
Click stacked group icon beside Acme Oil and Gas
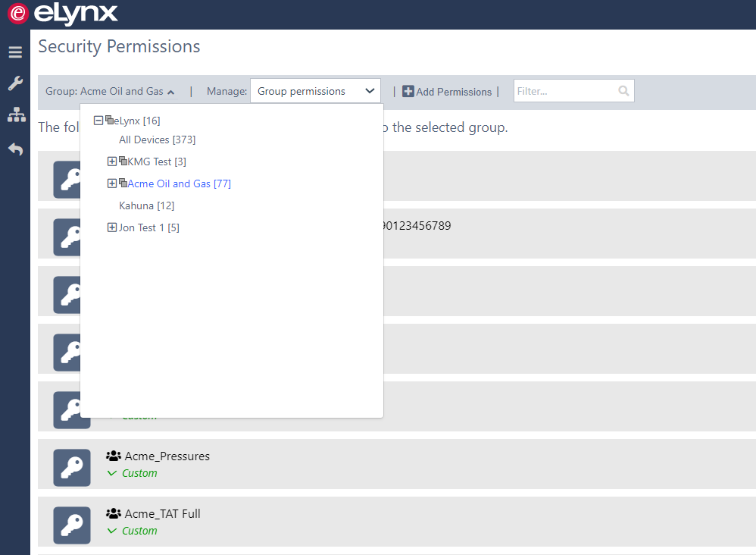123,183
